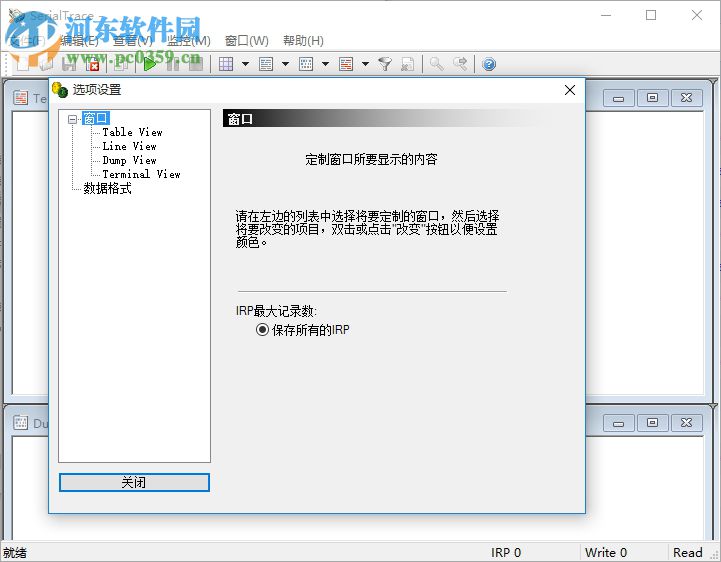The height and width of the screenshot is (562, 721).
Task: Click the pause monitoring toolbar icon
Action: tap(173, 64)
